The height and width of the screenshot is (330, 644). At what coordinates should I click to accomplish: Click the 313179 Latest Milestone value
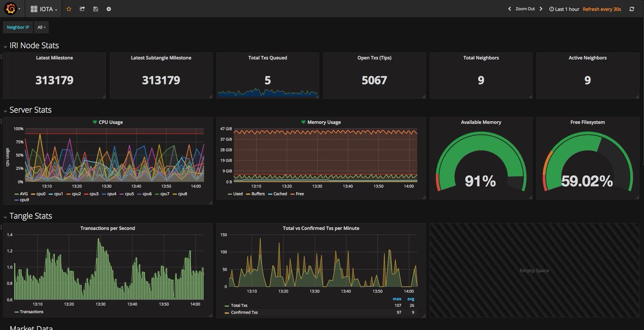(54, 81)
